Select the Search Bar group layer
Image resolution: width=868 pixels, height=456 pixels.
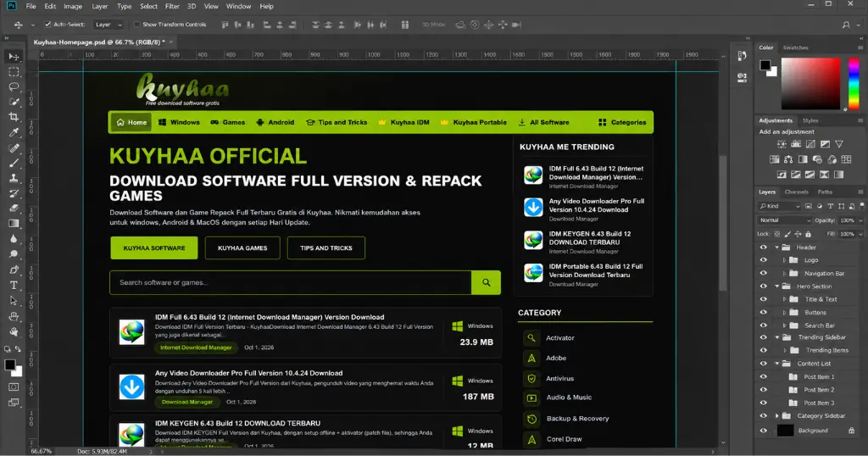(818, 325)
